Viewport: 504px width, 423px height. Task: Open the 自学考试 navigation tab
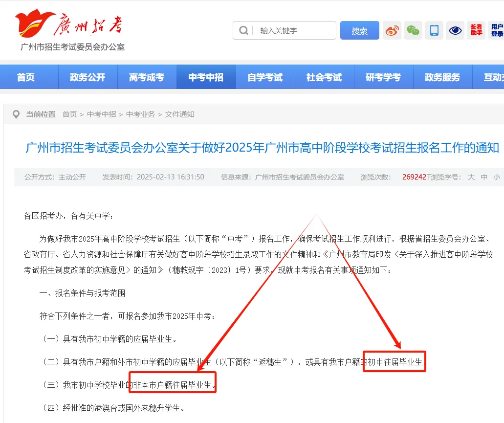click(265, 77)
